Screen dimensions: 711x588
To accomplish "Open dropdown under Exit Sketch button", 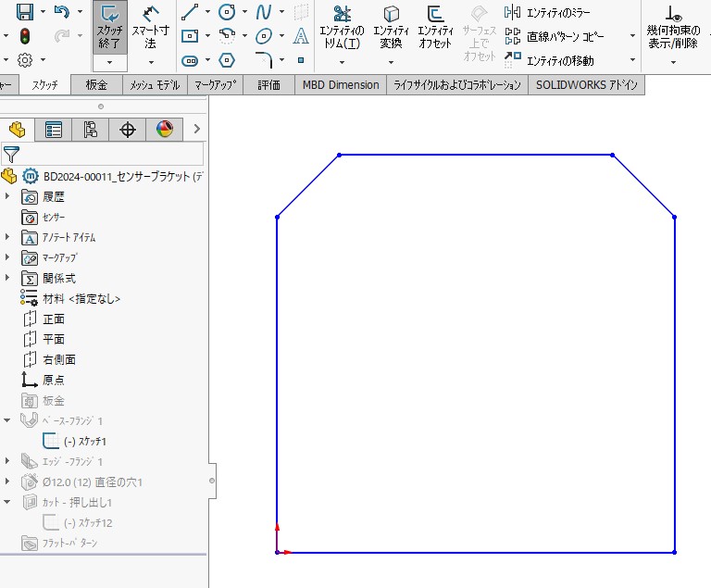I will (x=110, y=63).
